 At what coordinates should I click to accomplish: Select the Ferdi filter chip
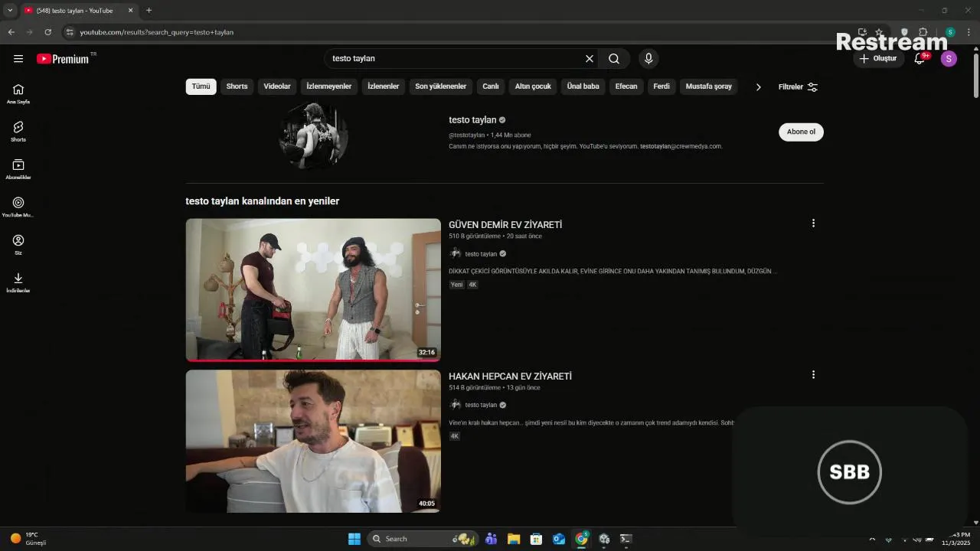click(661, 86)
